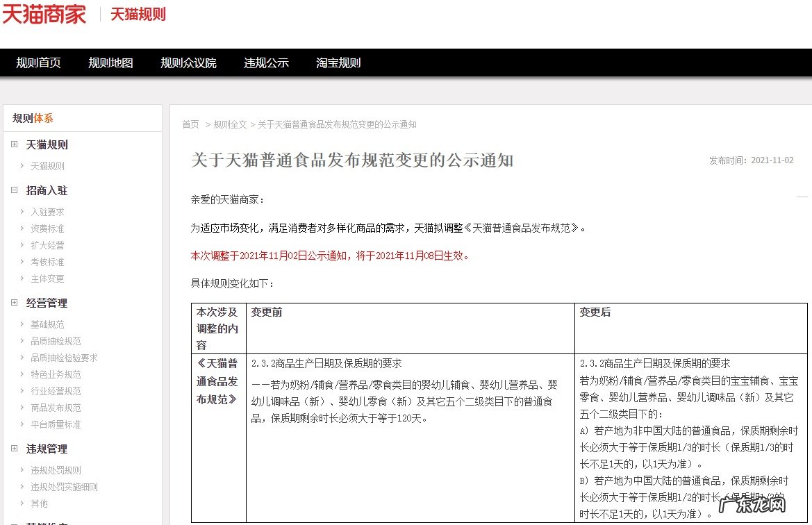
Task: Click the arrow icon before 品质抽检规范
Action: (22, 340)
